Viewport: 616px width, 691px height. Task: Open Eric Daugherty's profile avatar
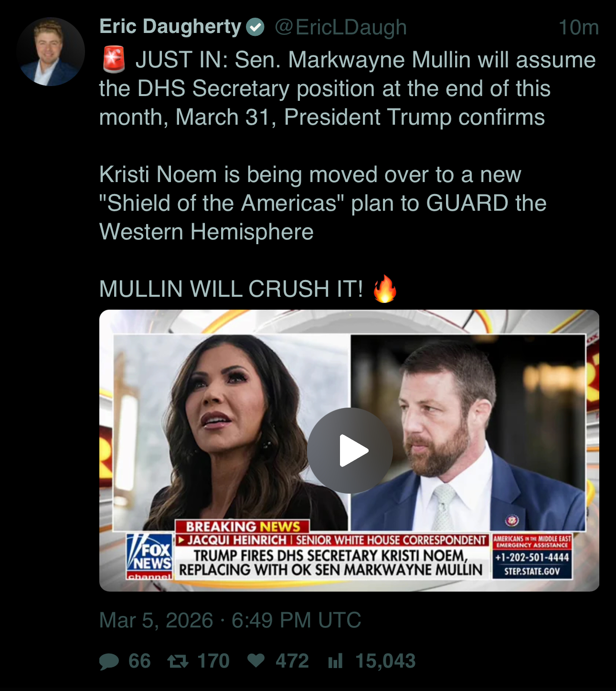click(51, 52)
